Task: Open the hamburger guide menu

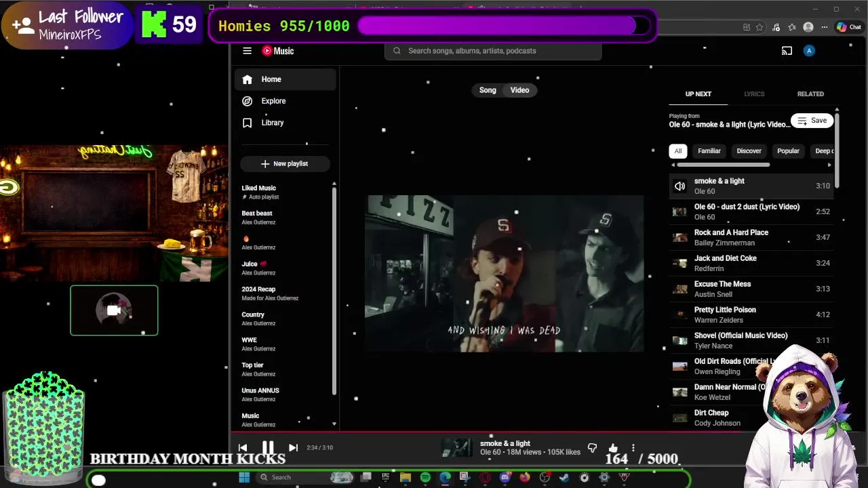Action: pos(248,51)
